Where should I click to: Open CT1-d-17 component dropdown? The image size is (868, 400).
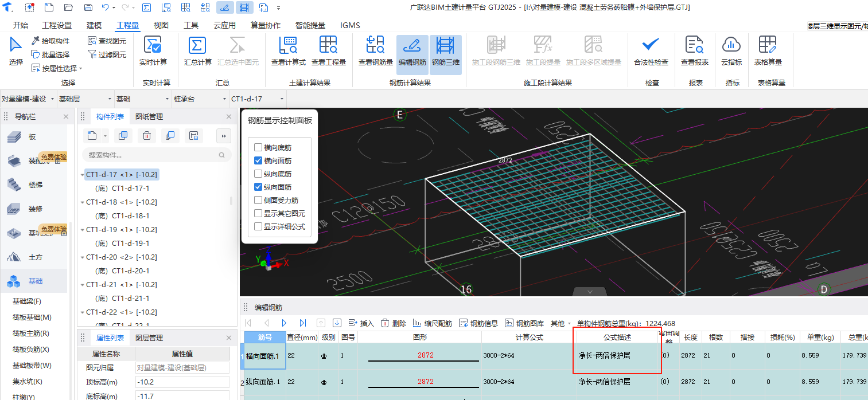pos(258,99)
